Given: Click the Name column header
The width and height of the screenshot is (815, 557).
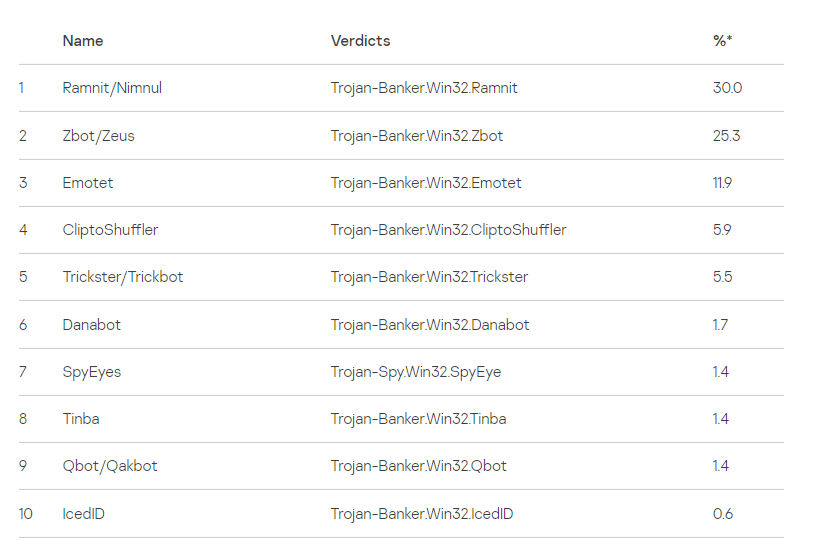Looking at the screenshot, I should 83,41.
